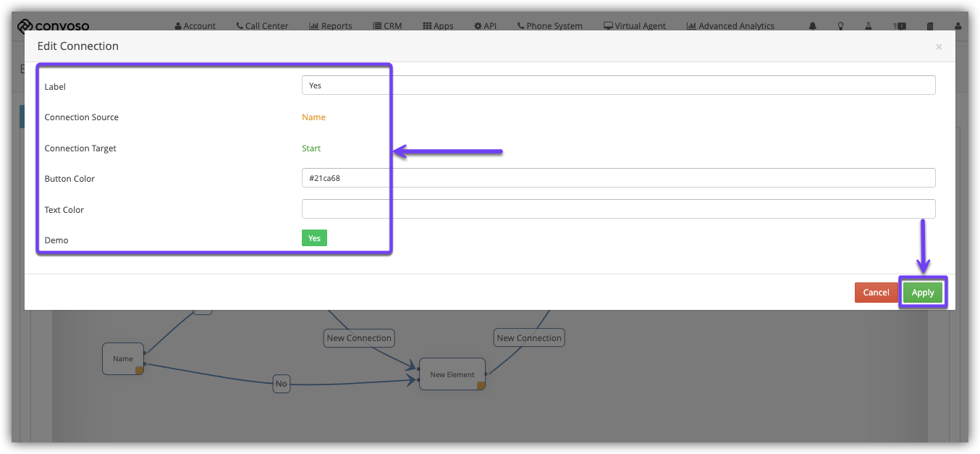Screen dimensions: 980x454
Task: Open the Call Center menu
Action: (262, 26)
